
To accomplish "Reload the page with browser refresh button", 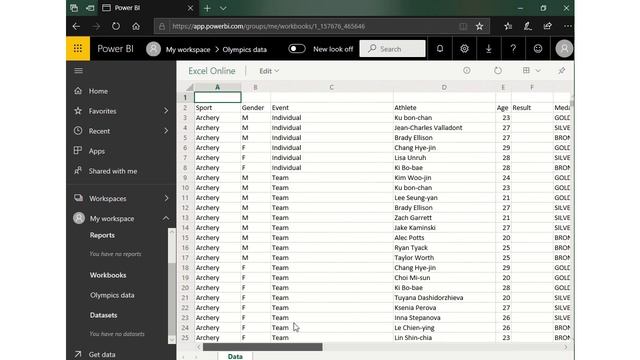I will coord(116,26).
